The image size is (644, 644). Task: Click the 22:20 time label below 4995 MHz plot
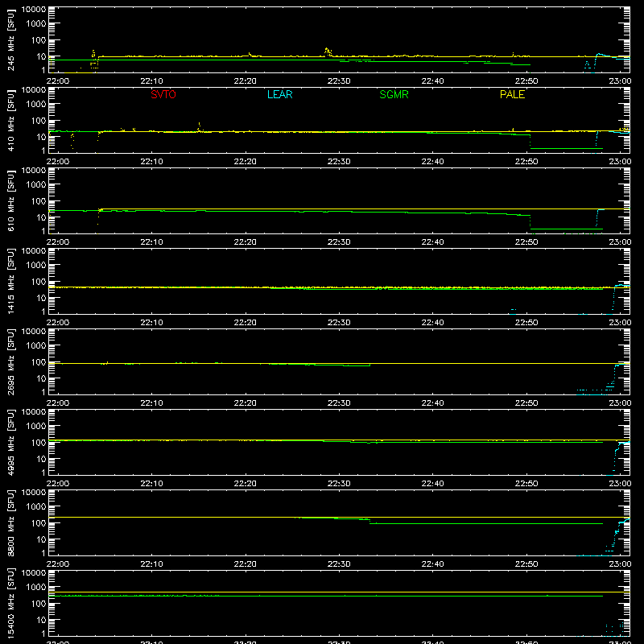click(246, 484)
